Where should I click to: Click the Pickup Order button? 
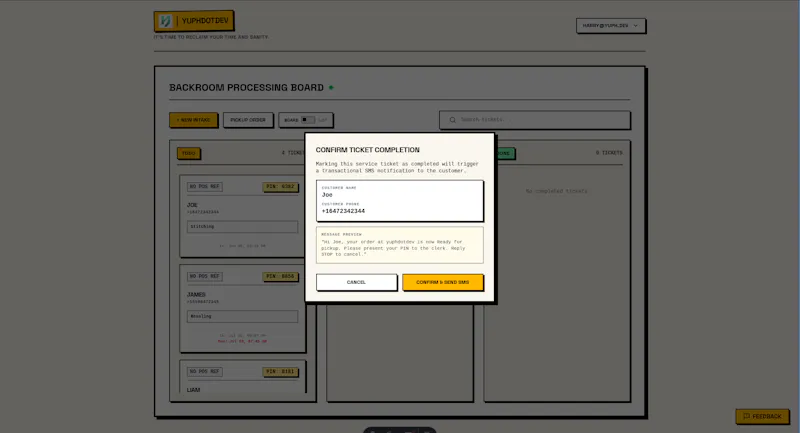coord(248,120)
